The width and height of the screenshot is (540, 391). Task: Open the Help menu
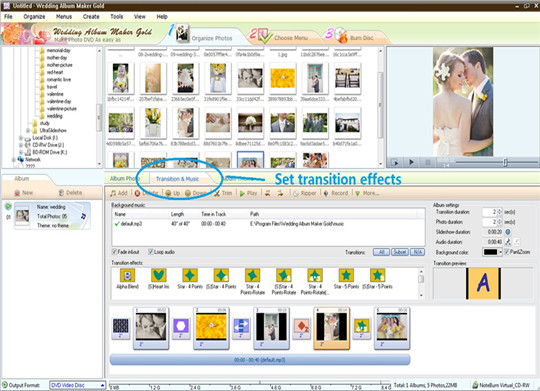coord(162,17)
